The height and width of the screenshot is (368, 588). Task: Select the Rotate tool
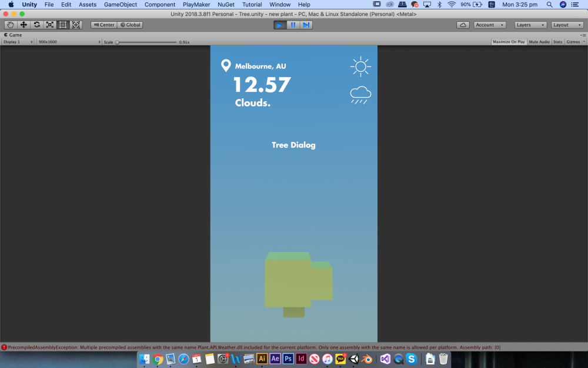37,25
